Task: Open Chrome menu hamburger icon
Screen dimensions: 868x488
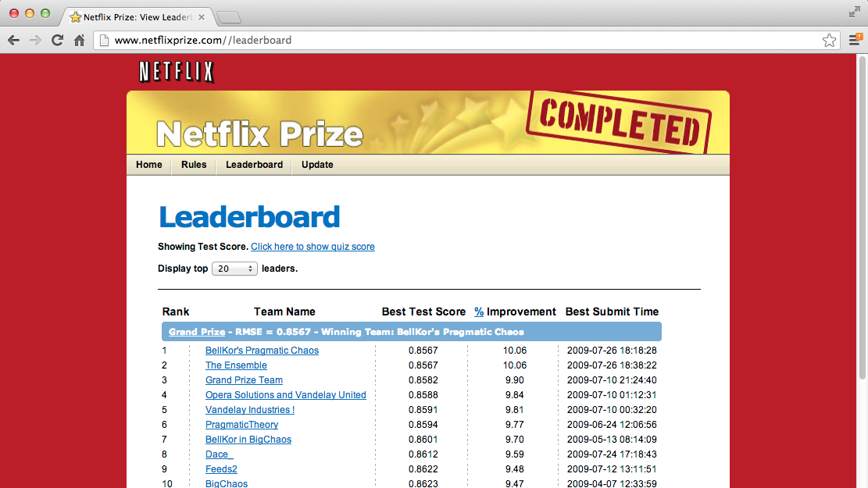Action: [x=855, y=40]
